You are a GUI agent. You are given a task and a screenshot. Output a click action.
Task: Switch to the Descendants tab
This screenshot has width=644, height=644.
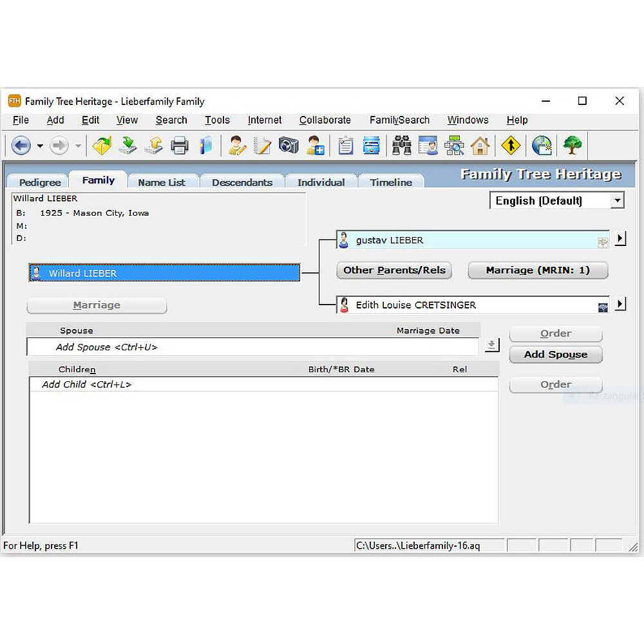242,182
